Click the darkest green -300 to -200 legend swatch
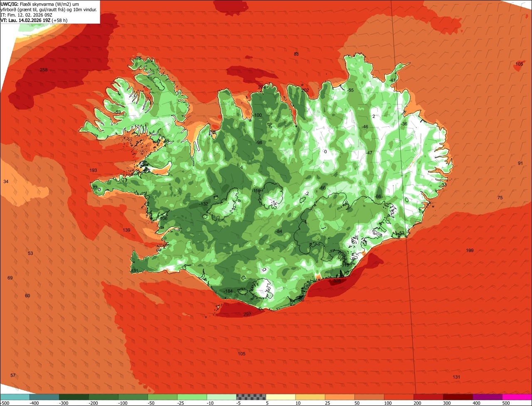Image resolution: width=532 pixels, height=406 pixels. pyautogui.click(x=74, y=397)
